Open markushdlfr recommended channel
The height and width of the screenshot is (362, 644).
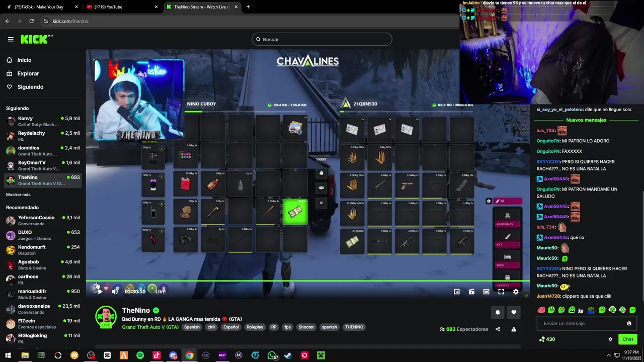(x=43, y=294)
